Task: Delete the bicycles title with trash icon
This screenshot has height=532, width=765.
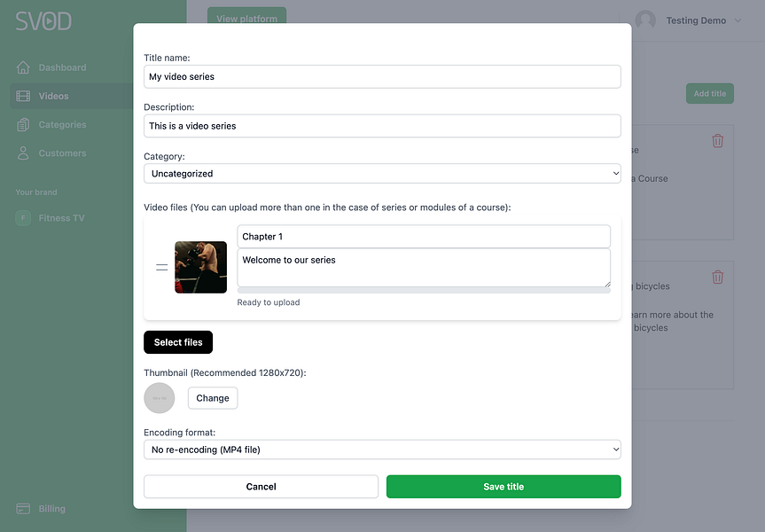Action: coord(717,278)
